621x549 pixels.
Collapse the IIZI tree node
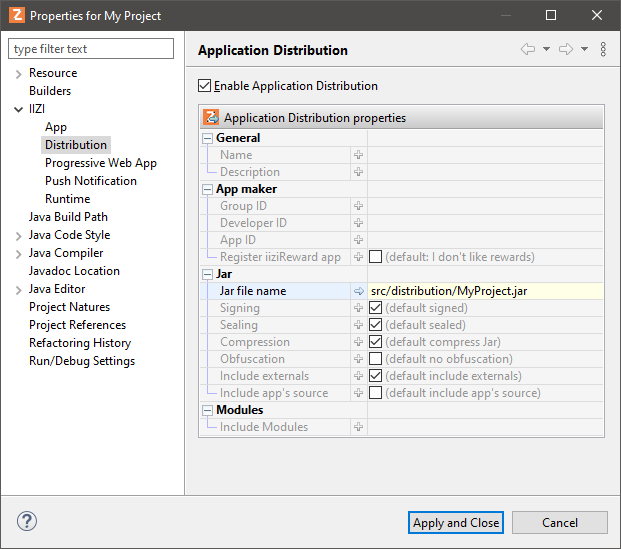click(18, 109)
